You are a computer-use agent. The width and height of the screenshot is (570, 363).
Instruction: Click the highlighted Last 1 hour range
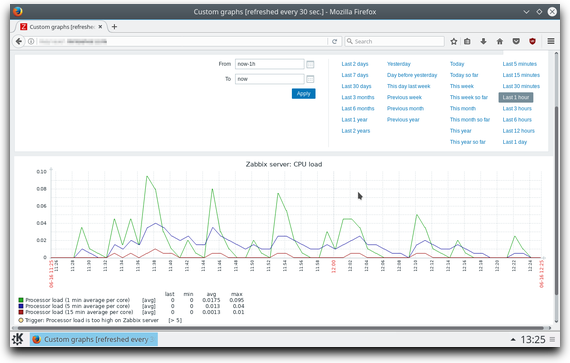[516, 97]
